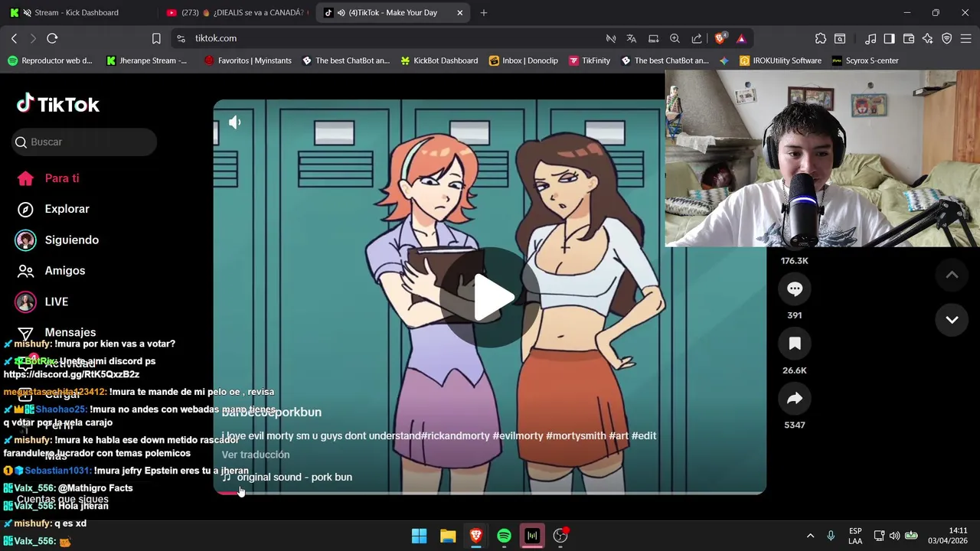Open TikFinity bookmark
980x551 pixels.
coord(589,60)
